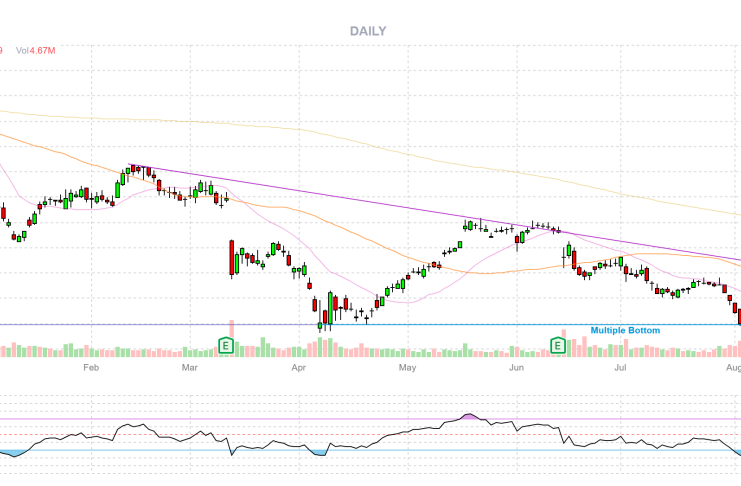741x486 pixels.
Task: Click the Mar label on the time axis
Action: pos(191,368)
